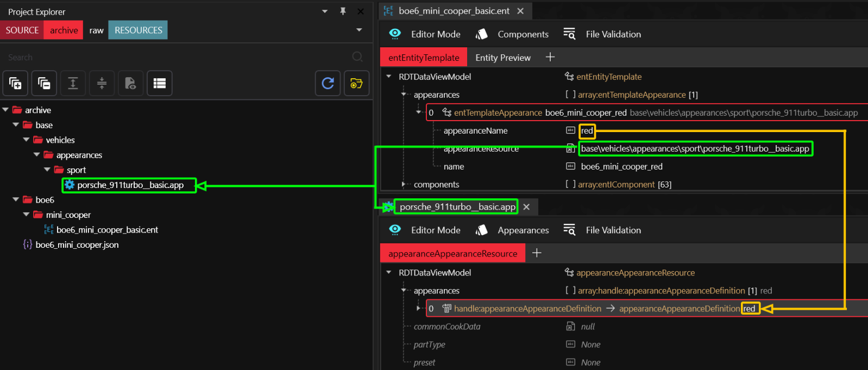
Task: Collapse the boe6 folder in the tree
Action: click(x=16, y=200)
